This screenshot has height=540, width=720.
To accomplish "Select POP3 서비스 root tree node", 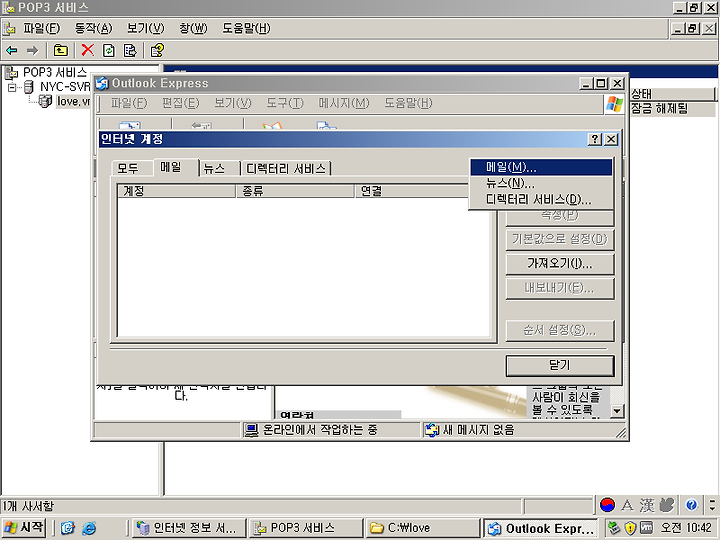I will point(55,73).
